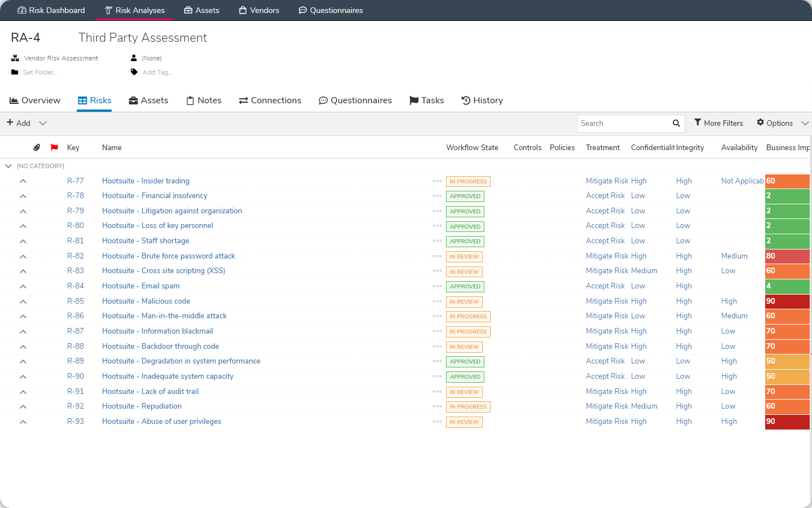This screenshot has width=812, height=508.
Task: Click the gear icon next to Options
Action: [760, 122]
